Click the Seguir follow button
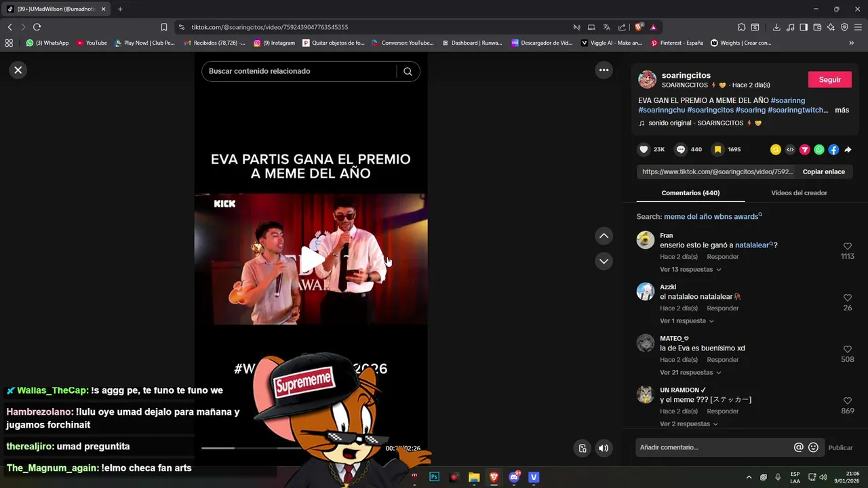Image resolution: width=868 pixels, height=488 pixels. pos(829,79)
